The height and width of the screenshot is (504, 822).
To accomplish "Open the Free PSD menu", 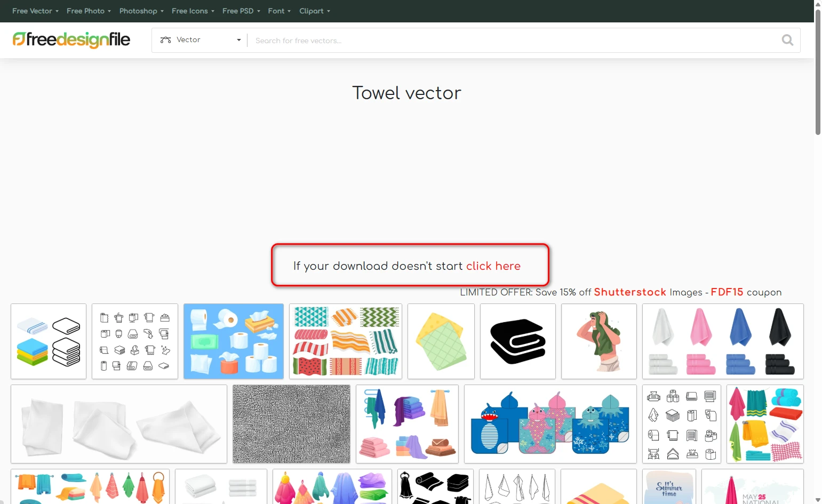I will coord(241,11).
